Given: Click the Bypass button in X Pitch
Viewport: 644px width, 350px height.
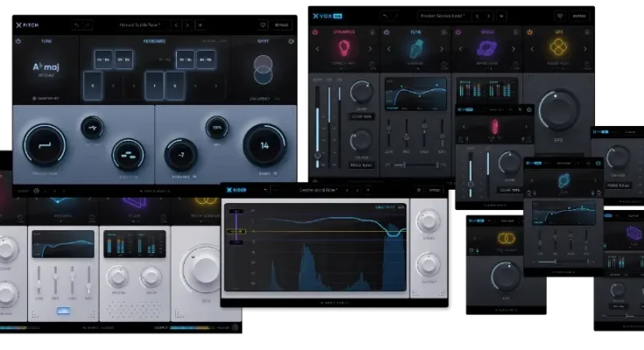Looking at the screenshot, I should (282, 25).
